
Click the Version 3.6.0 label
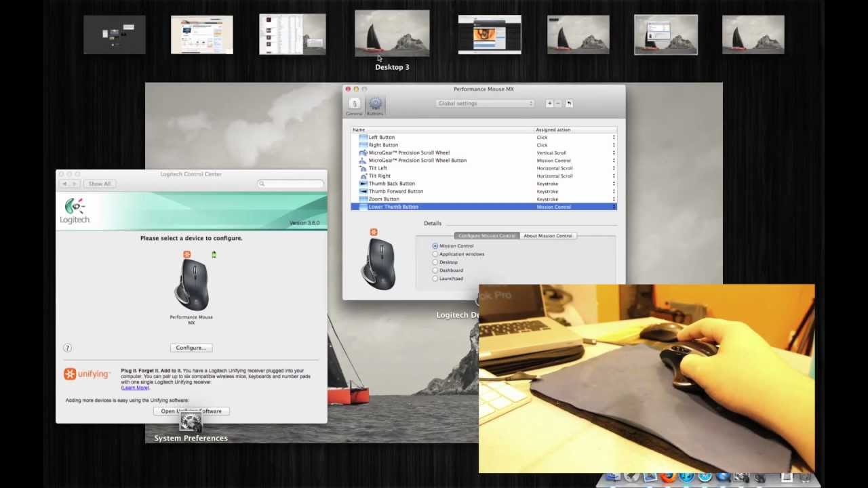(304, 223)
